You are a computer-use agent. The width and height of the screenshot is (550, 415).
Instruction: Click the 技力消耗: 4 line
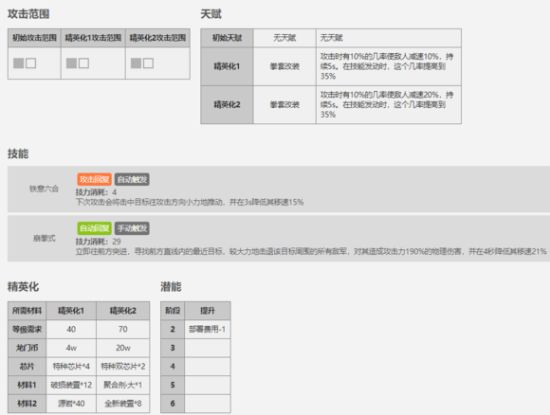[96, 192]
